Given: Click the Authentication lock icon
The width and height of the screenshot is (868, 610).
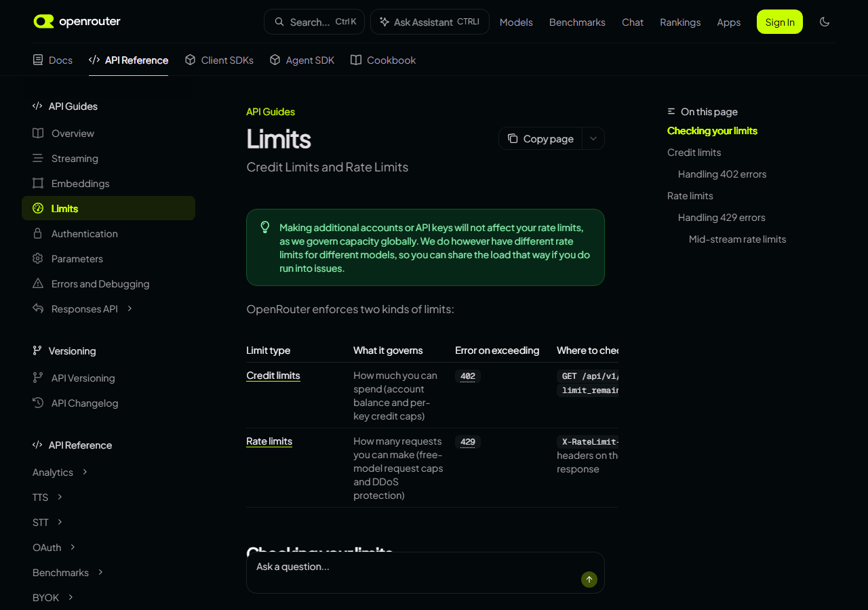Looking at the screenshot, I should click(38, 234).
